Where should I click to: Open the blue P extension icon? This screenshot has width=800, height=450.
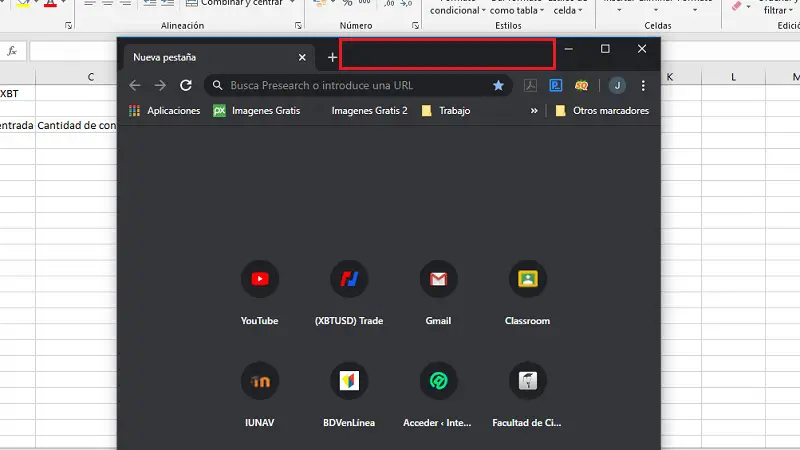556,85
